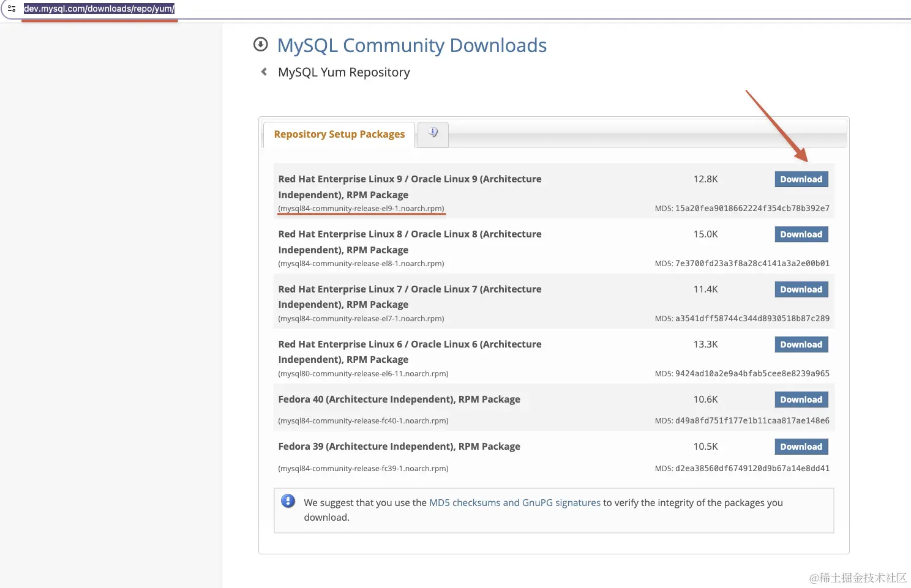Download the Fedora 39 RPM package

coord(801,447)
